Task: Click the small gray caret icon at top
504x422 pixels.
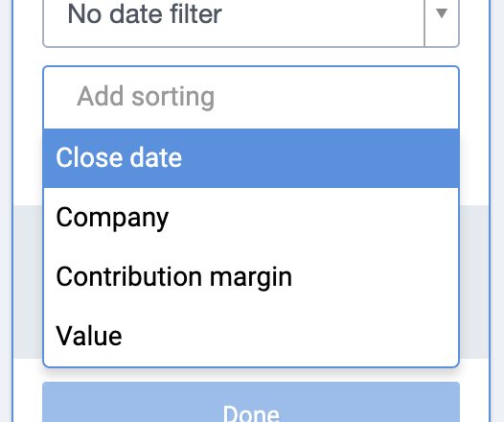Action: coord(442,13)
